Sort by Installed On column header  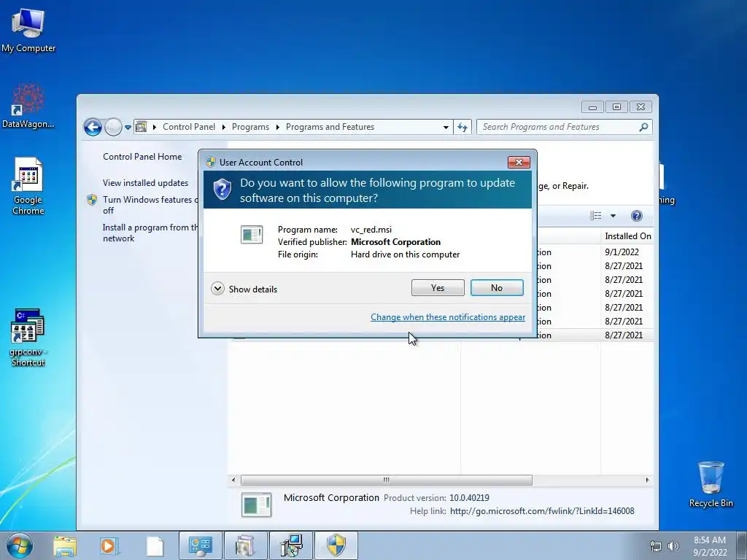(627, 236)
